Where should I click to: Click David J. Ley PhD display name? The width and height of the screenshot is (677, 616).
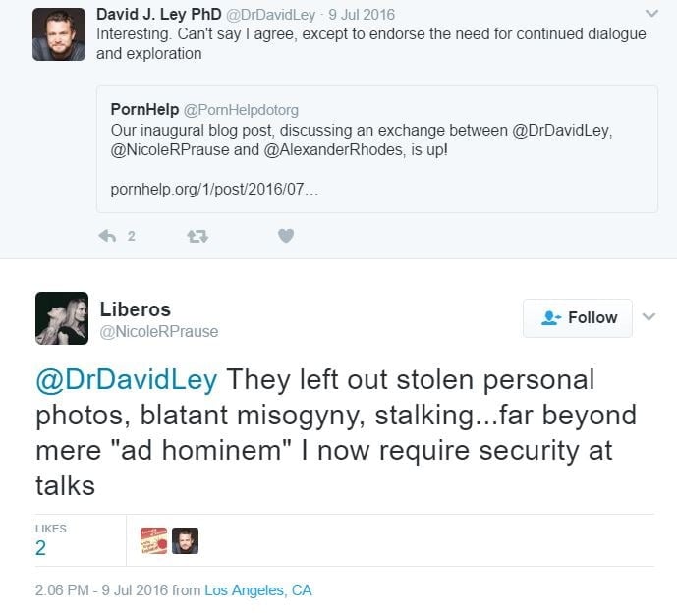159,14
